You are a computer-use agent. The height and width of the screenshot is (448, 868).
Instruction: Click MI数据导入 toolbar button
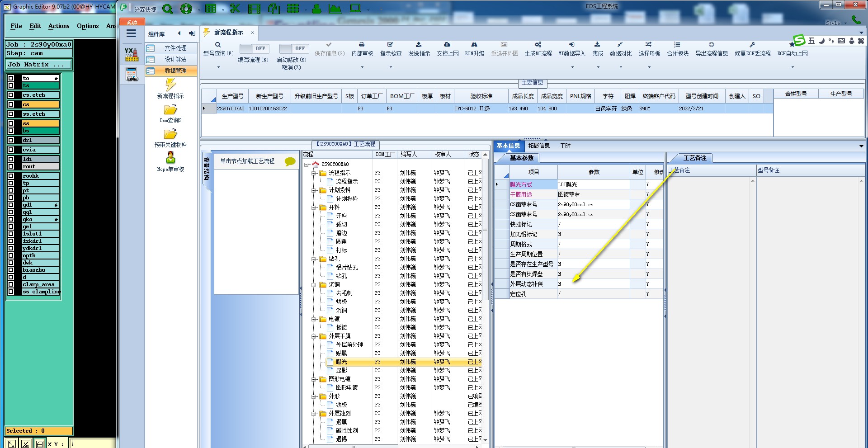click(571, 49)
